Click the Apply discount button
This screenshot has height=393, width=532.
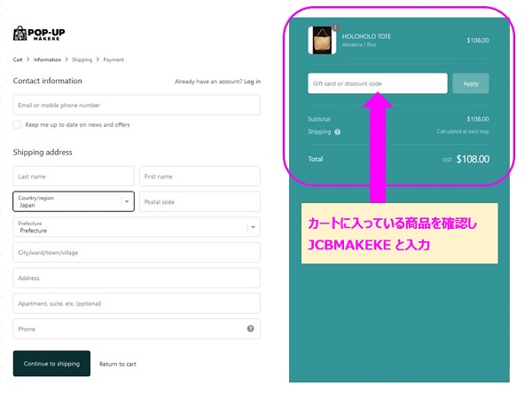471,83
